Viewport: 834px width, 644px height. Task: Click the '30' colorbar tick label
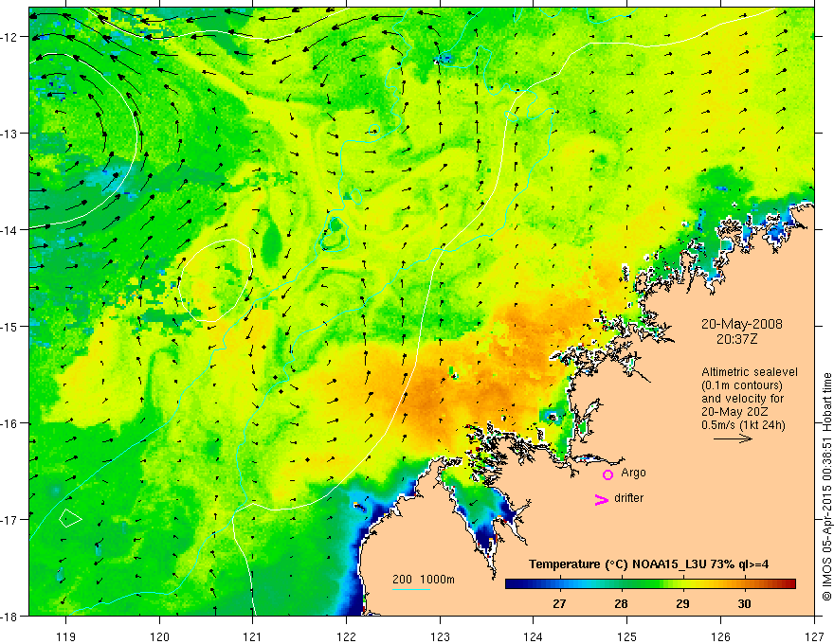[x=744, y=603]
